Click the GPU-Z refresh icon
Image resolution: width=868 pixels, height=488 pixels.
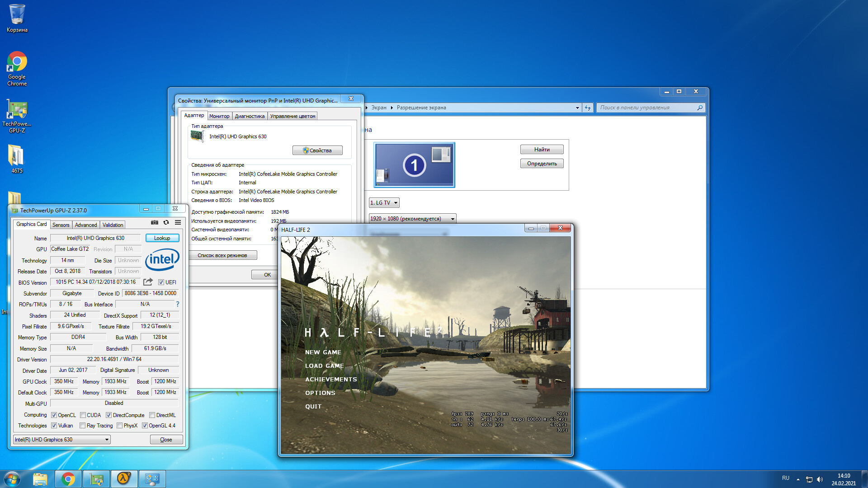click(166, 222)
